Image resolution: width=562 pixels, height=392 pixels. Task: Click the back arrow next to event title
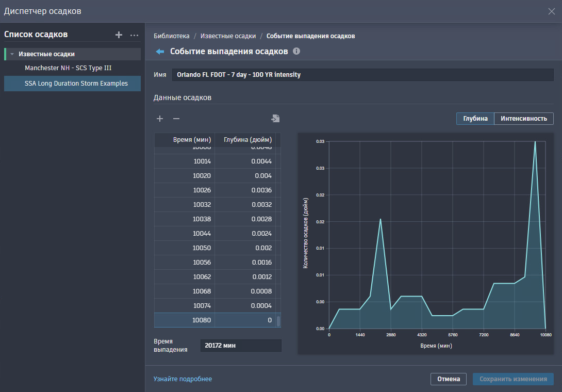pos(160,52)
